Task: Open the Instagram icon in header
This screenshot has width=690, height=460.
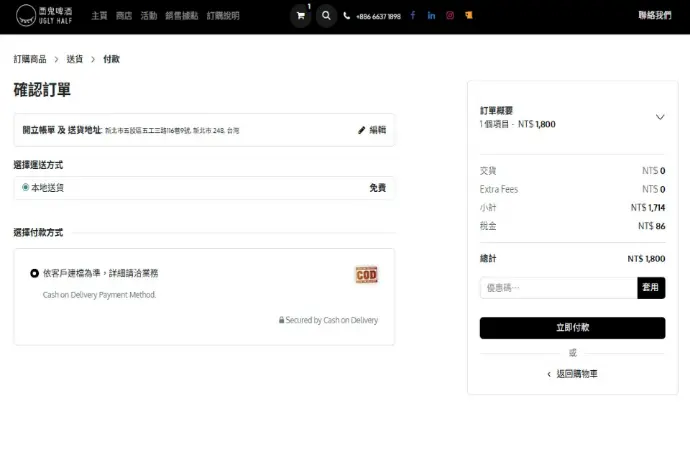Action: click(450, 16)
